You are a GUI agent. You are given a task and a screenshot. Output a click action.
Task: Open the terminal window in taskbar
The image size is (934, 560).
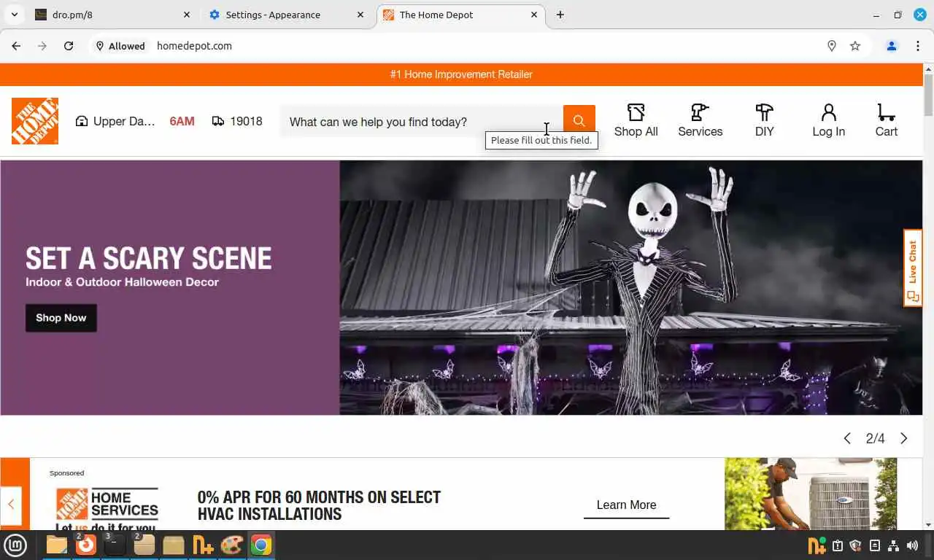(115, 545)
